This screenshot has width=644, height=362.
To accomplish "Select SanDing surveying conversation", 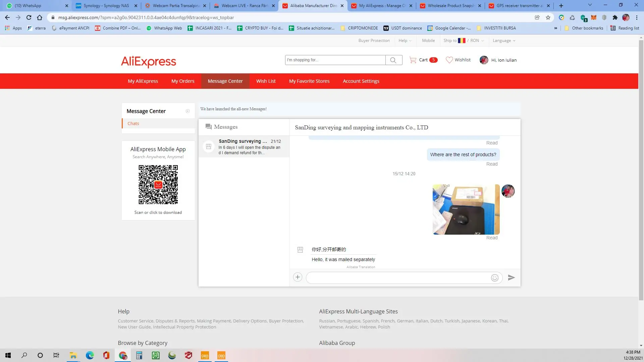I will pyautogui.click(x=244, y=147).
